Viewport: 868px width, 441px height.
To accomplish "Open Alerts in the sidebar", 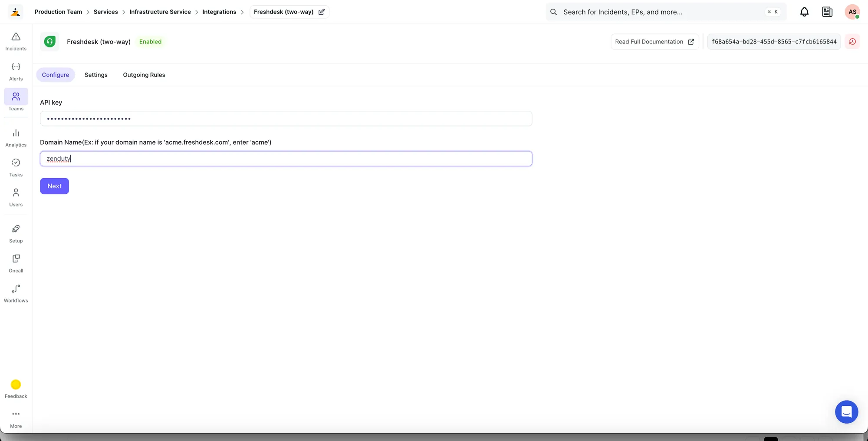I will [16, 72].
